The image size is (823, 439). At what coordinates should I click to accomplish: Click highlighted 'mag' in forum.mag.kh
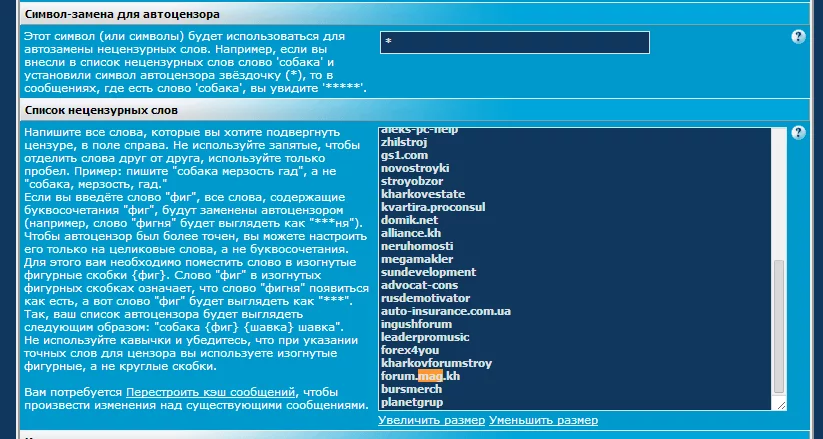[x=430, y=376]
